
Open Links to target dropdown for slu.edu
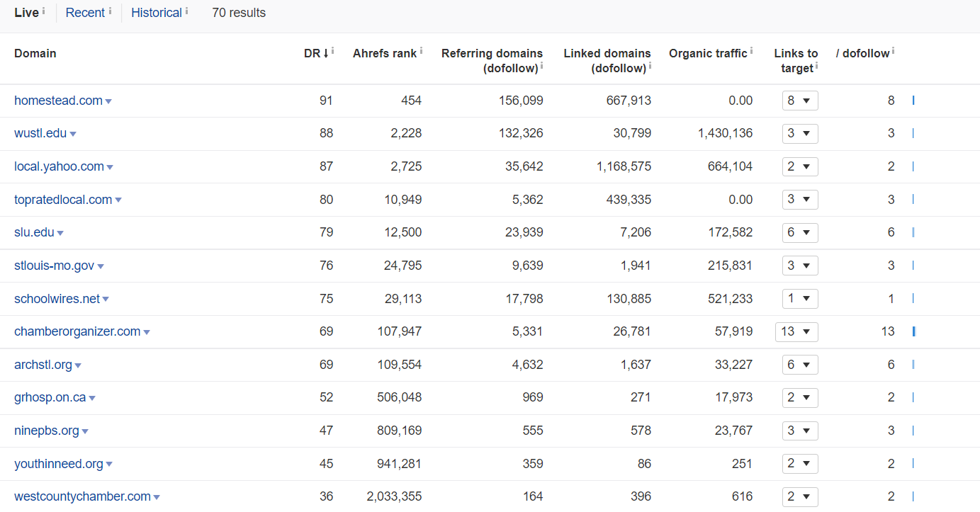pos(800,232)
